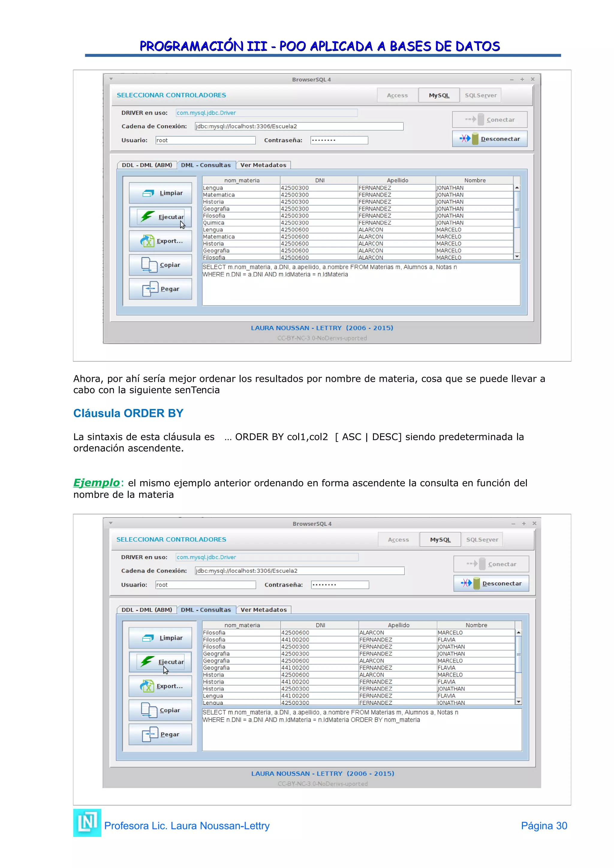The width and height of the screenshot is (614, 868).
Task: Open DDL - DML (ABM) tab in lower window
Action: (x=147, y=610)
